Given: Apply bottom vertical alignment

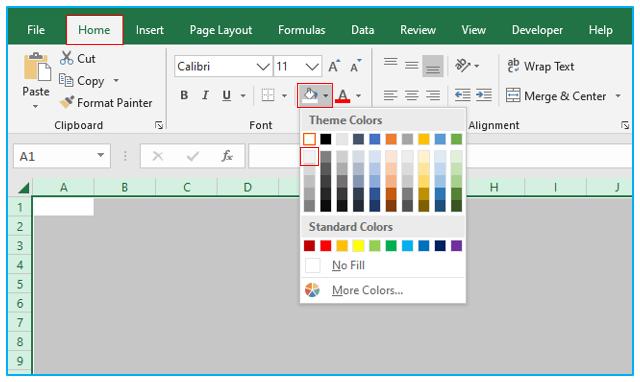Looking at the screenshot, I should click(433, 66).
